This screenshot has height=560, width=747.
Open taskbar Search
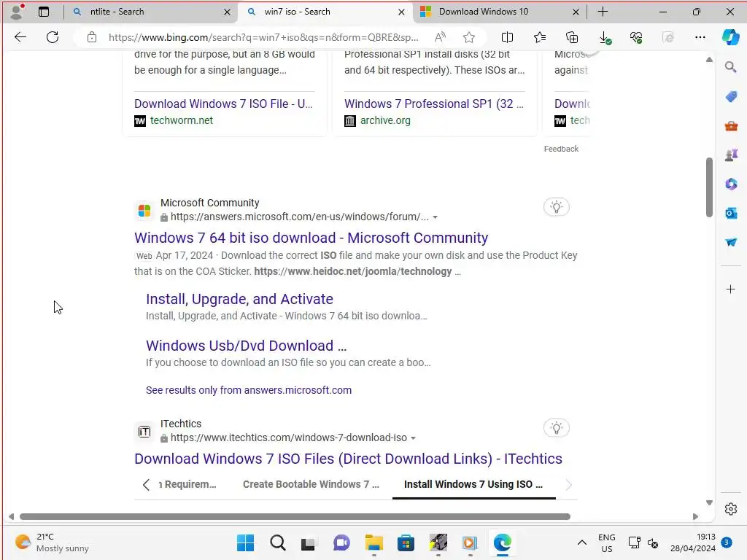[277, 542]
